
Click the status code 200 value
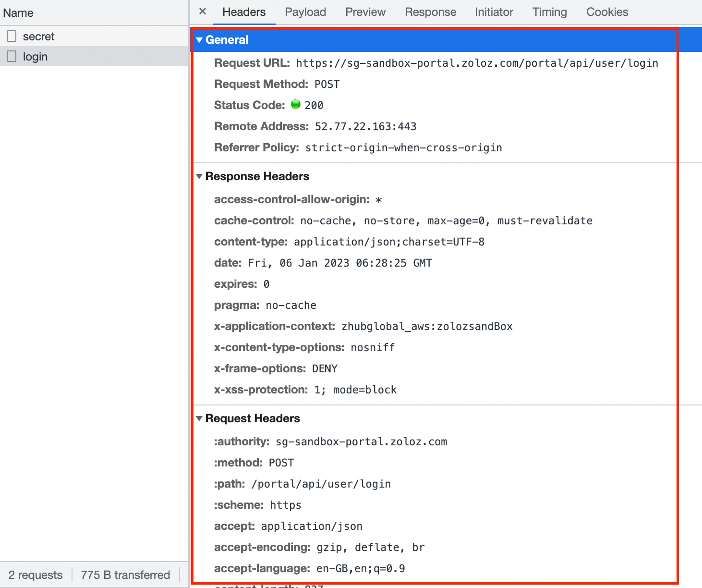(314, 105)
